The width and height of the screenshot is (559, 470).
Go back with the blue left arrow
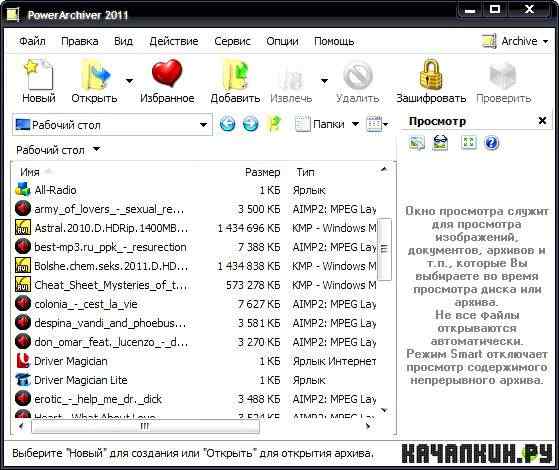(x=227, y=124)
